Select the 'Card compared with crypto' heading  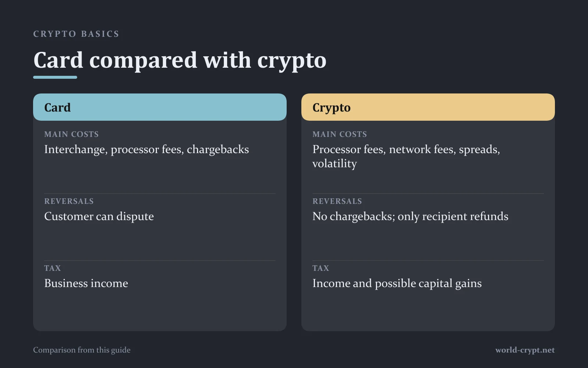pyautogui.click(x=180, y=60)
